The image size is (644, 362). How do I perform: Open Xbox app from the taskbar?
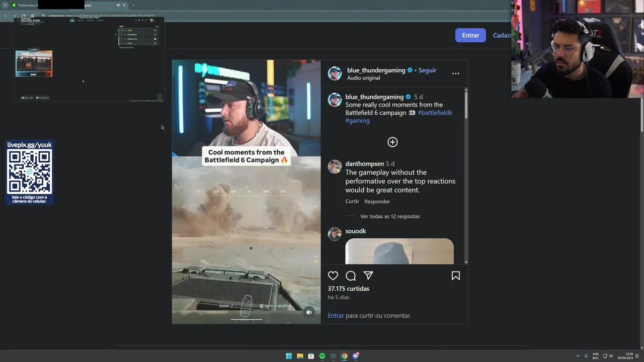click(x=333, y=356)
